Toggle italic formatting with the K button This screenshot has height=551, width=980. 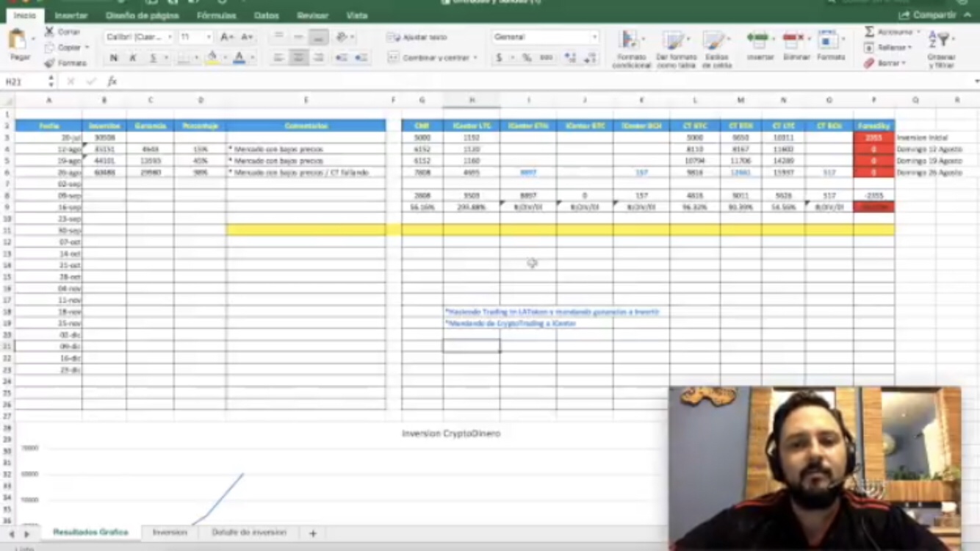tap(133, 57)
